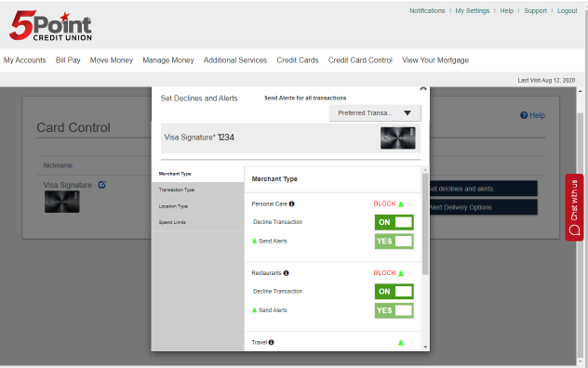Toggle Restaurants Decline Transaction switch

click(x=394, y=291)
